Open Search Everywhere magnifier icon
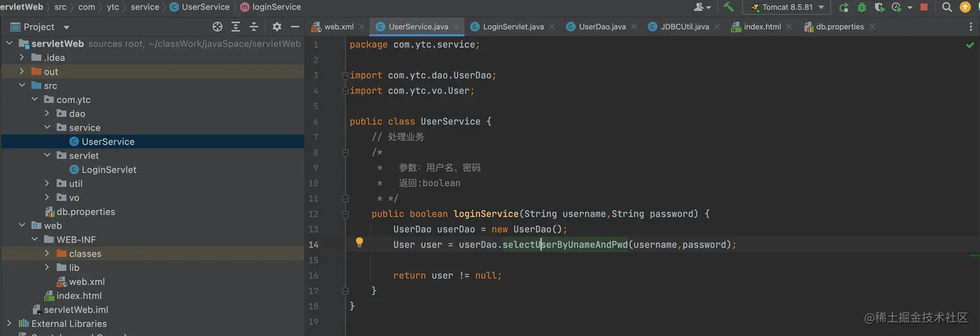The width and height of the screenshot is (980, 336). (x=947, y=7)
